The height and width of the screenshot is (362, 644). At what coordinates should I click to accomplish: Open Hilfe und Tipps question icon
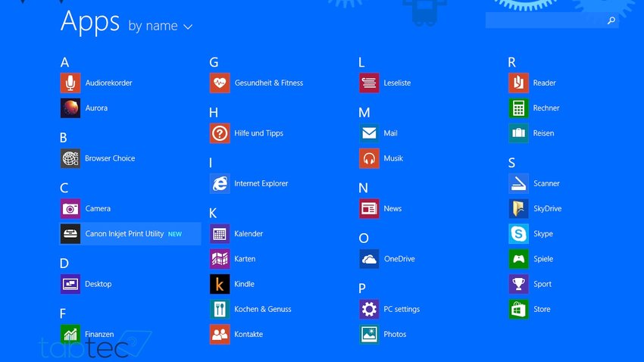(220, 133)
